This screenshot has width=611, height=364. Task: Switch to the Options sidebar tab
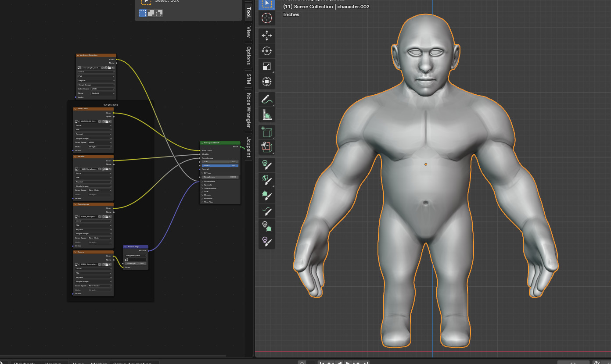point(248,56)
